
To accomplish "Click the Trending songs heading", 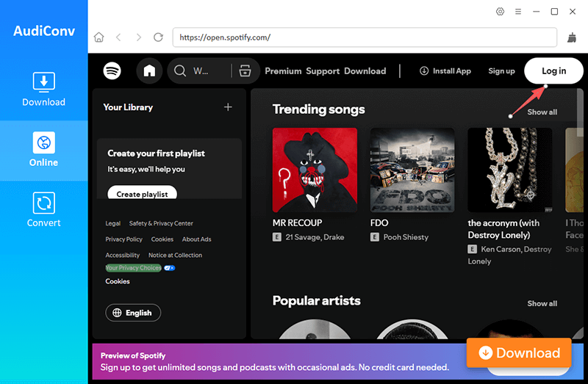I will coord(318,109).
